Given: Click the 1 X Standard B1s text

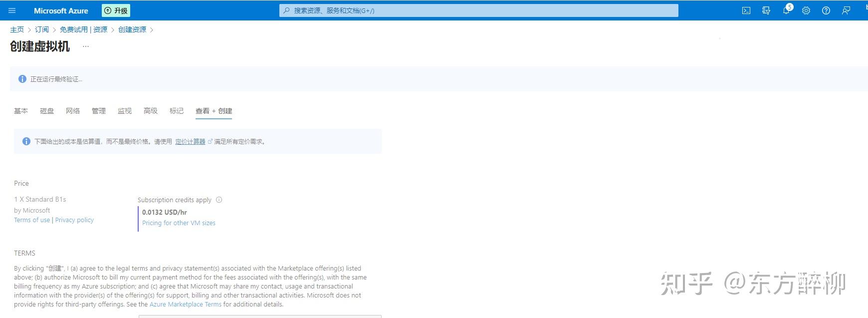Looking at the screenshot, I should (40, 199).
